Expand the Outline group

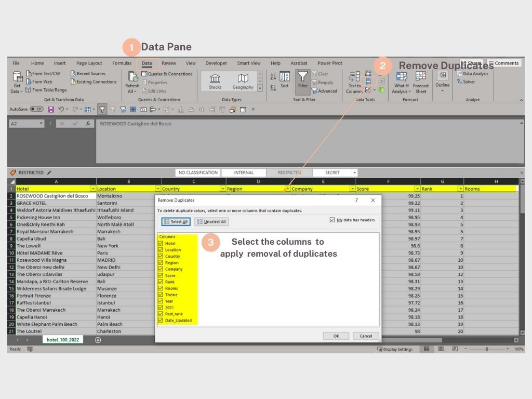[443, 82]
